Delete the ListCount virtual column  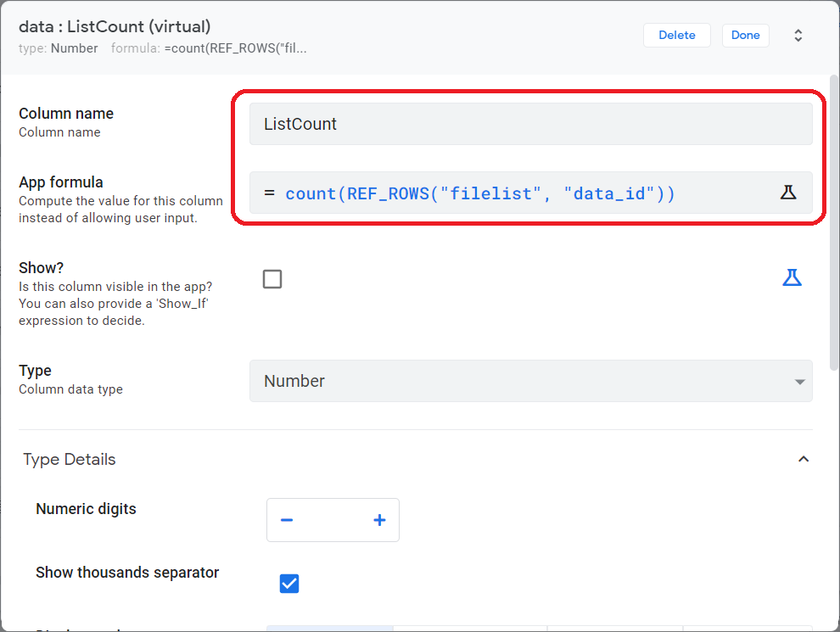(676, 36)
